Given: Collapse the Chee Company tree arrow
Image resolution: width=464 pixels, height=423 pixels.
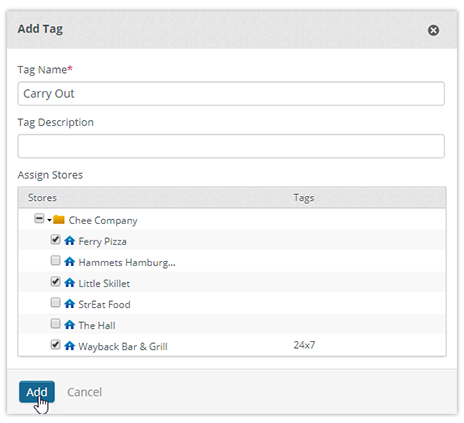Looking at the screenshot, I should pos(49,220).
